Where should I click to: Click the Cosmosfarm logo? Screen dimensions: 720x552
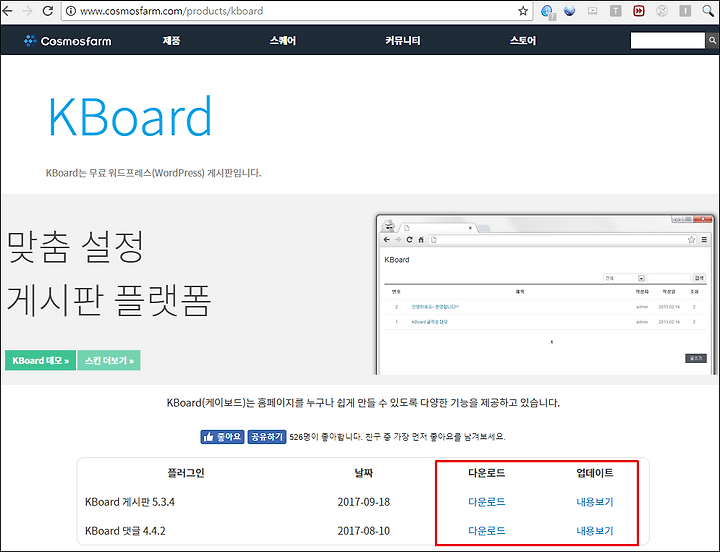pos(68,41)
